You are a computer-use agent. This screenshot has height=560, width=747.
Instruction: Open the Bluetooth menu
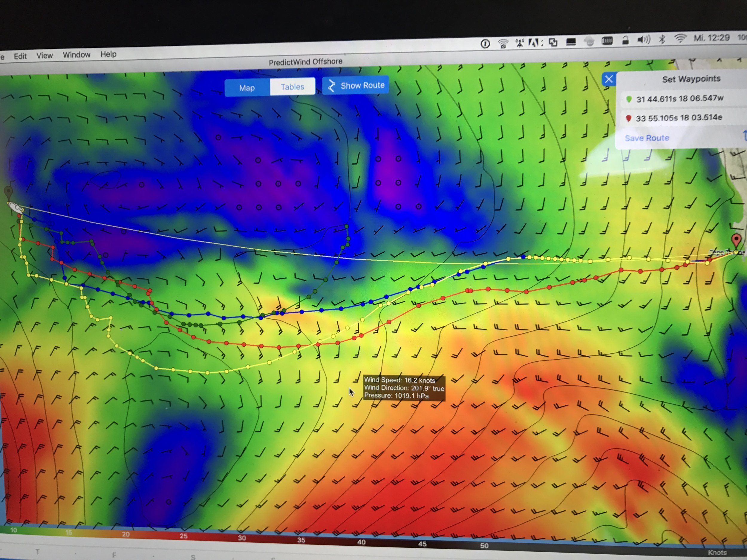coord(662,39)
